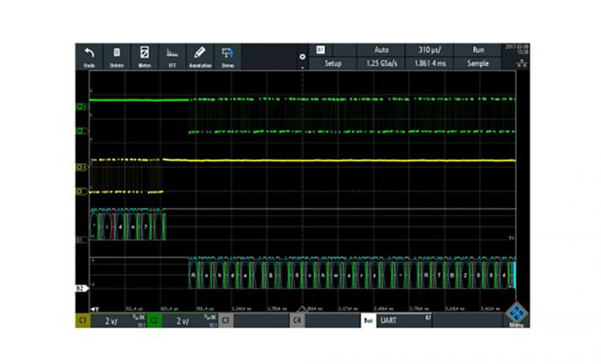Expand the toolbar settings gear dropdown
This screenshot has width=601, height=364.
point(301,59)
